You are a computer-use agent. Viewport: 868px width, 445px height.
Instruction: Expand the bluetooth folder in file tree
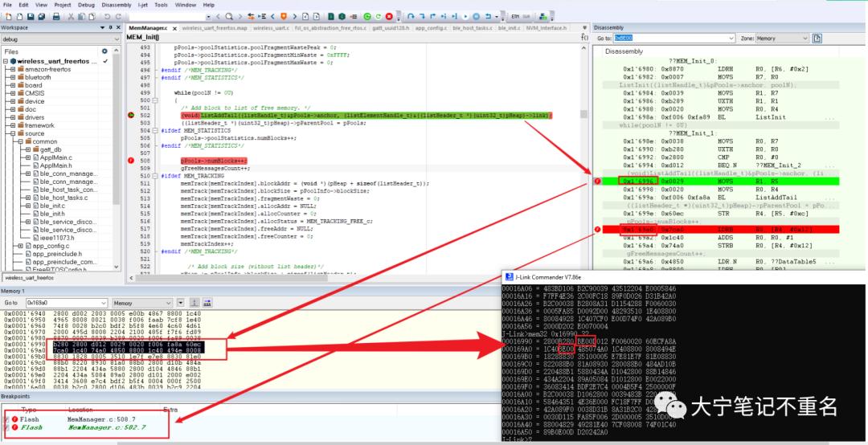[13, 77]
